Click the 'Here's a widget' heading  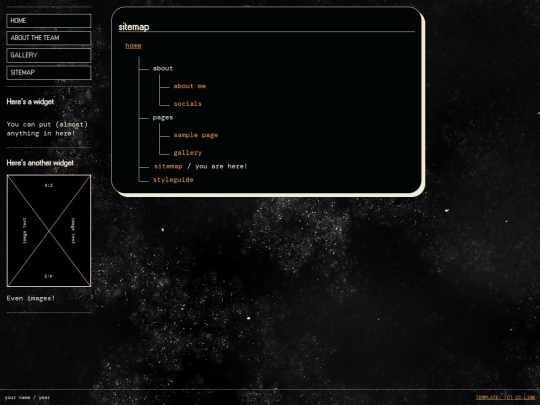pos(30,102)
